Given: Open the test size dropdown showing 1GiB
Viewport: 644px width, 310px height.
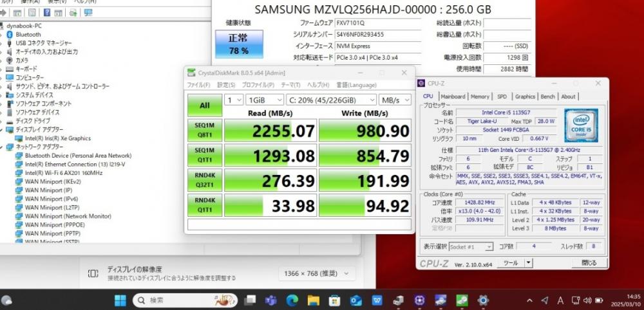Looking at the screenshot, I should 265,100.
